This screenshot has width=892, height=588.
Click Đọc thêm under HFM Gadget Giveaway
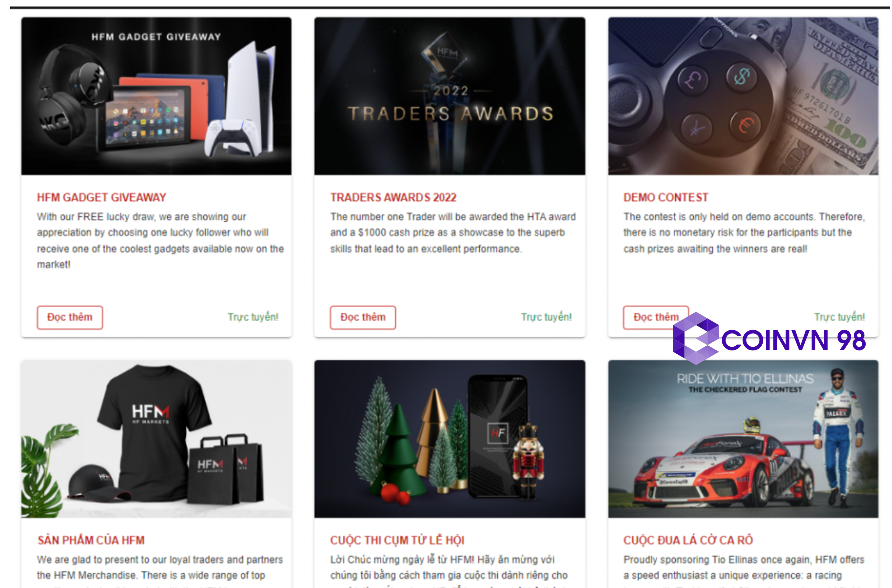point(70,317)
